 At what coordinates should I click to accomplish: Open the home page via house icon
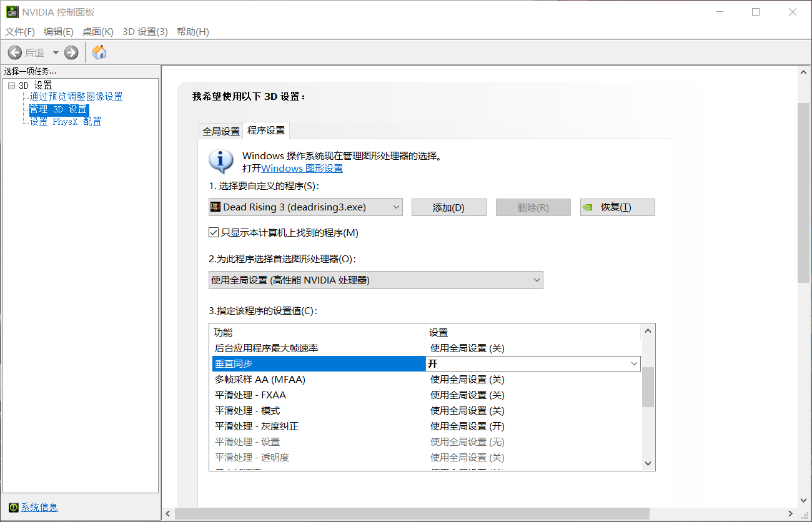99,52
